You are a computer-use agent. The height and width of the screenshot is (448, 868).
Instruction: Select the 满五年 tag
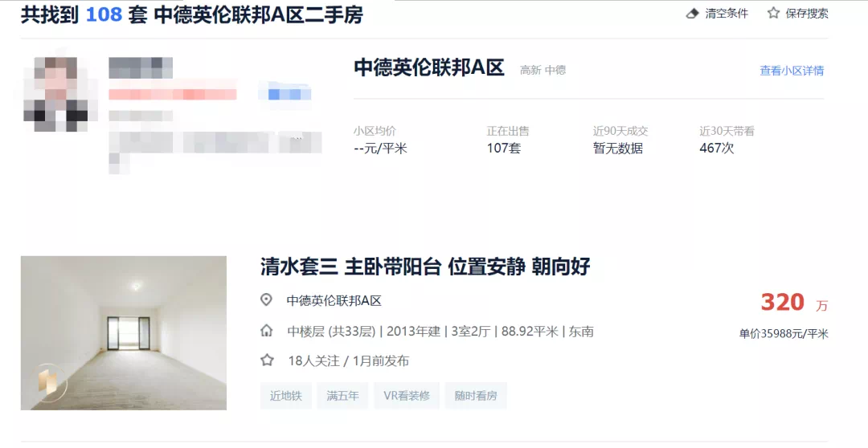(x=342, y=396)
